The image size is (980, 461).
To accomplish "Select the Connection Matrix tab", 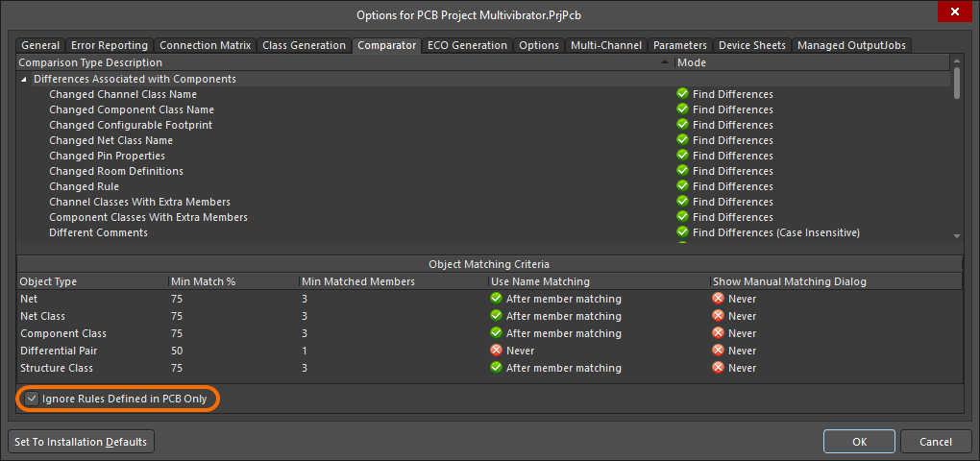I will [x=205, y=45].
